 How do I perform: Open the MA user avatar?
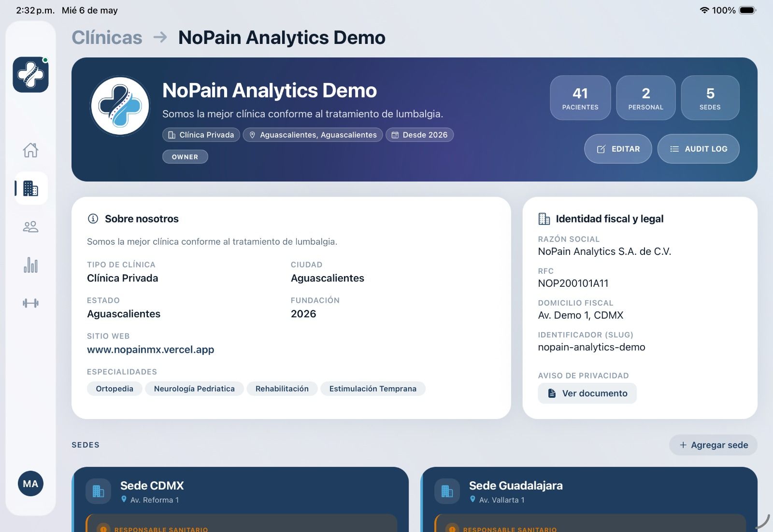pos(30,484)
